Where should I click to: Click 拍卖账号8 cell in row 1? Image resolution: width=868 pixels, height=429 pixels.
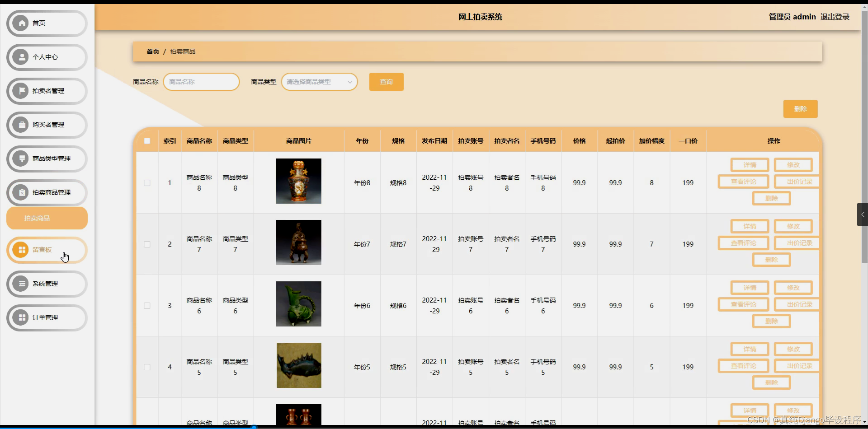pos(471,183)
